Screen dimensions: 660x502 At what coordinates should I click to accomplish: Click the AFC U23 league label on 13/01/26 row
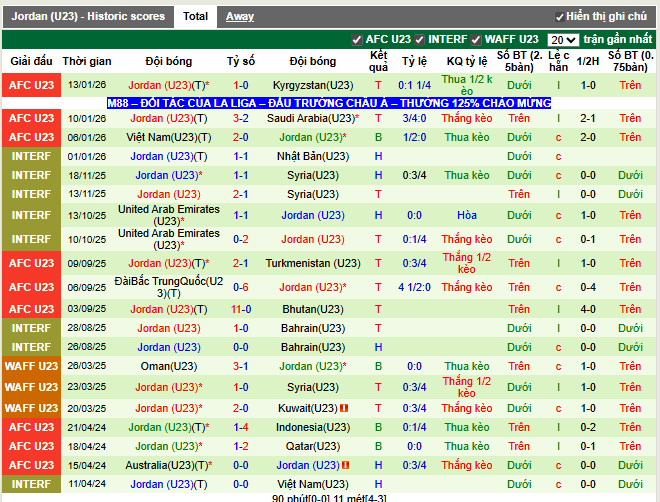(x=32, y=85)
